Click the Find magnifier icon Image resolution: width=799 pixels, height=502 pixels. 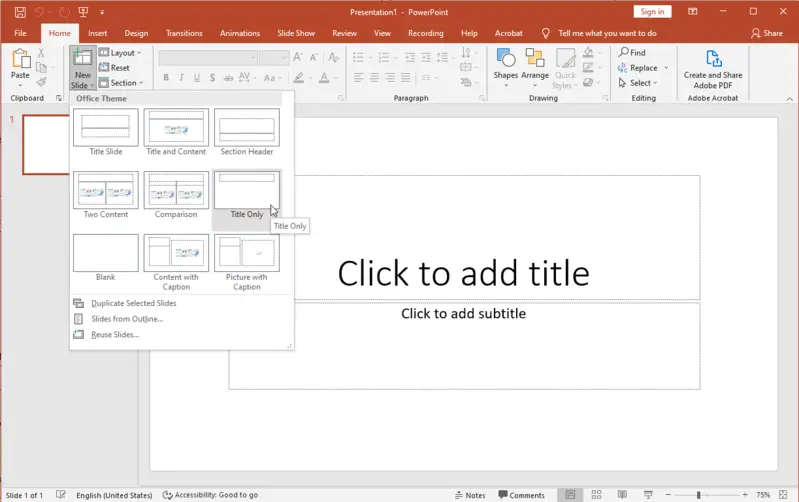(623, 52)
